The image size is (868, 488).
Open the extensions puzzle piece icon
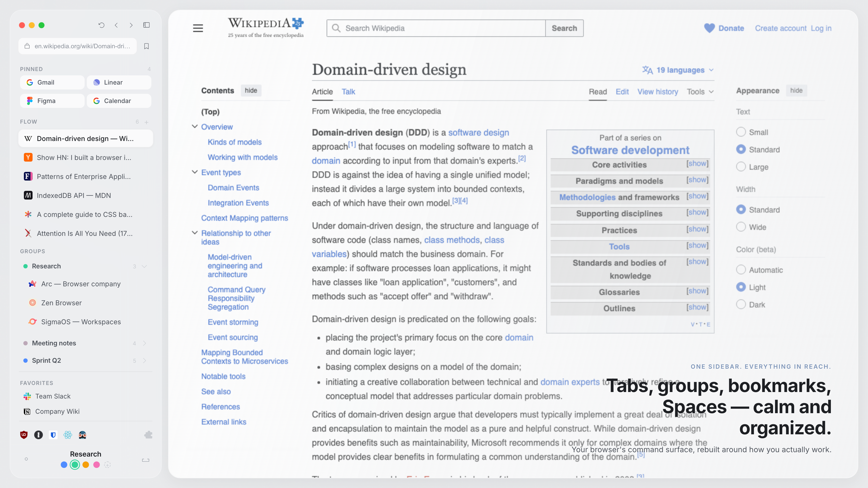point(148,435)
